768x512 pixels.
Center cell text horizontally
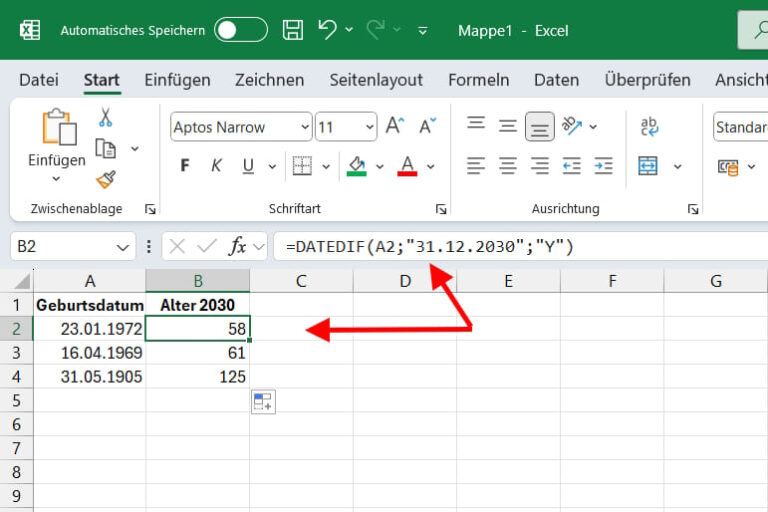[508, 166]
